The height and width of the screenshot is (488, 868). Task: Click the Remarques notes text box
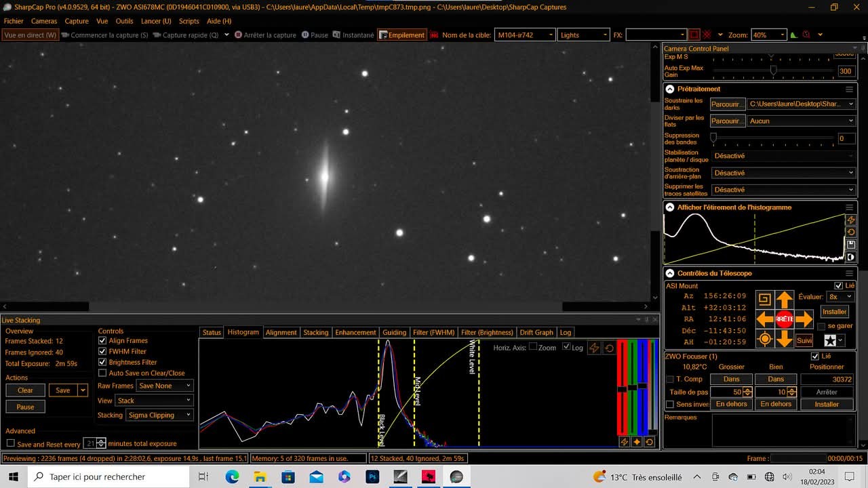tap(783, 430)
